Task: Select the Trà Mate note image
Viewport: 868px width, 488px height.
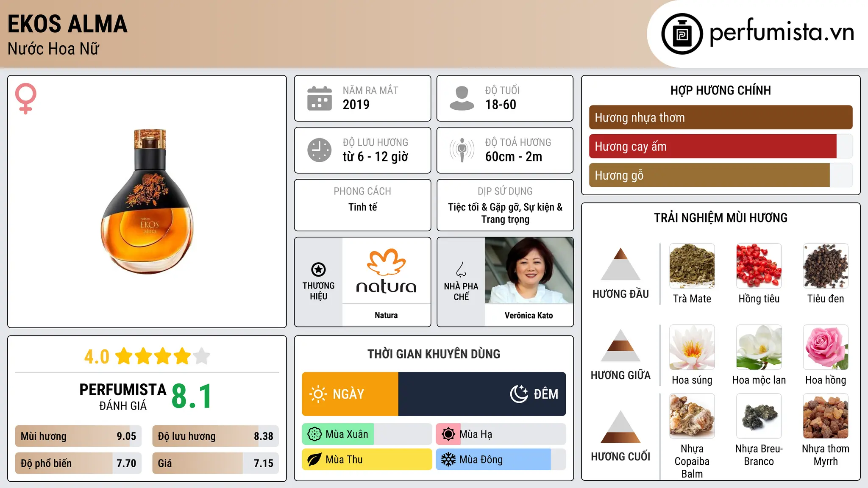Action: pos(692,266)
